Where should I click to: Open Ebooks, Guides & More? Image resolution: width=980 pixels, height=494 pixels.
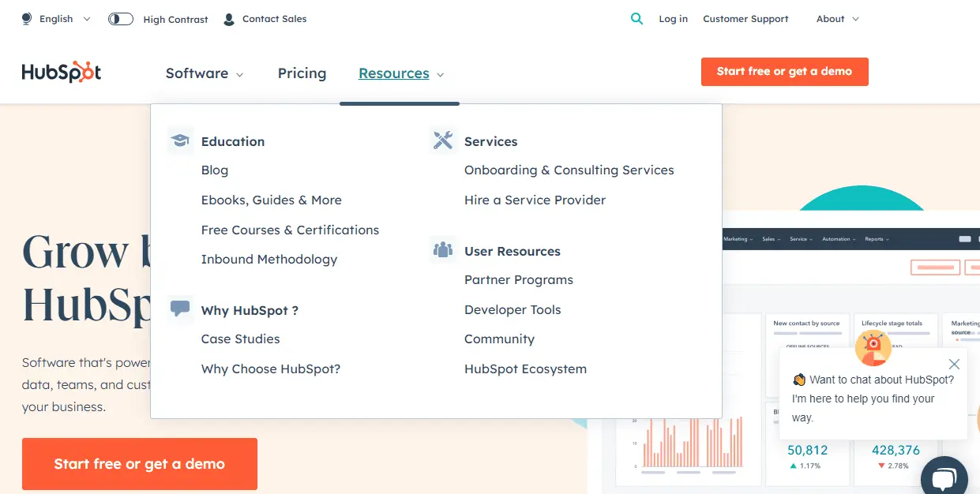pos(272,200)
